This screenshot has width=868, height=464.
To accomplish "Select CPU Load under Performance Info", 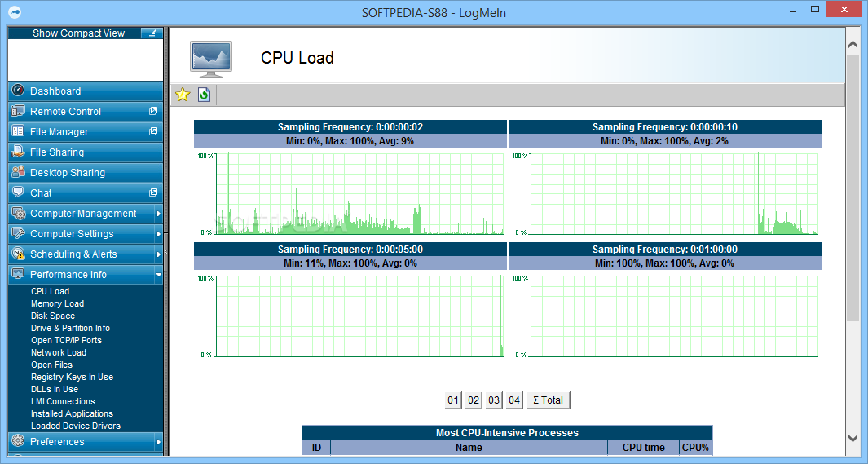I will (50, 291).
